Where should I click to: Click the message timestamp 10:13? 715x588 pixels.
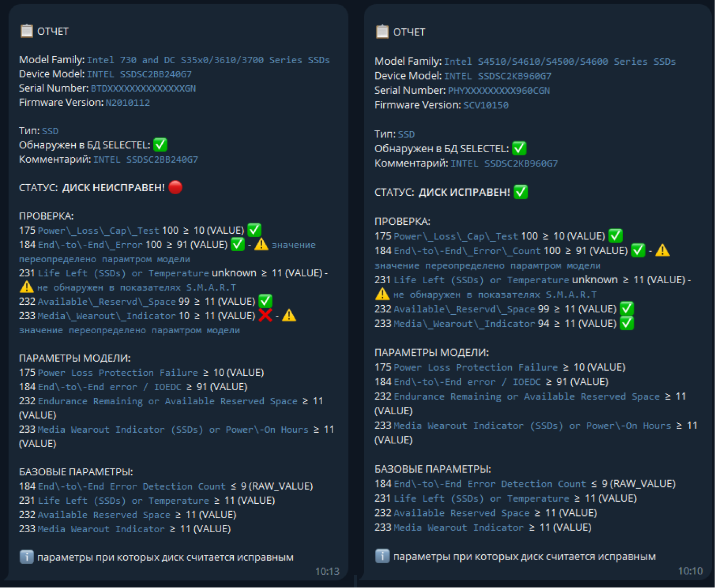click(x=327, y=571)
